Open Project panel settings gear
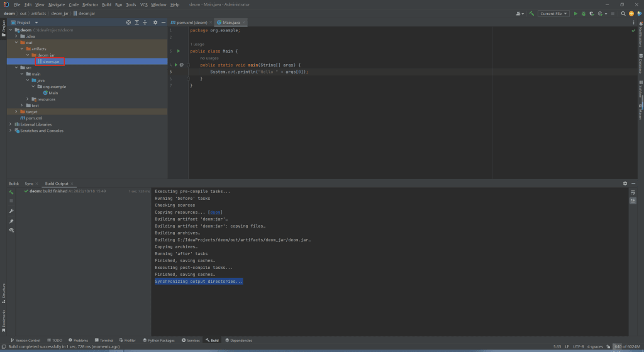644x352 pixels. pos(155,22)
